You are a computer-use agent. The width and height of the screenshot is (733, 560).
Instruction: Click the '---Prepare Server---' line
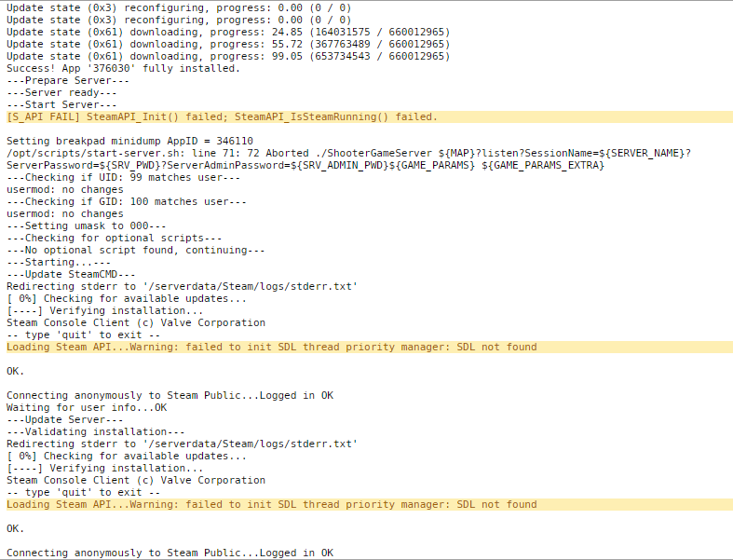click(68, 80)
